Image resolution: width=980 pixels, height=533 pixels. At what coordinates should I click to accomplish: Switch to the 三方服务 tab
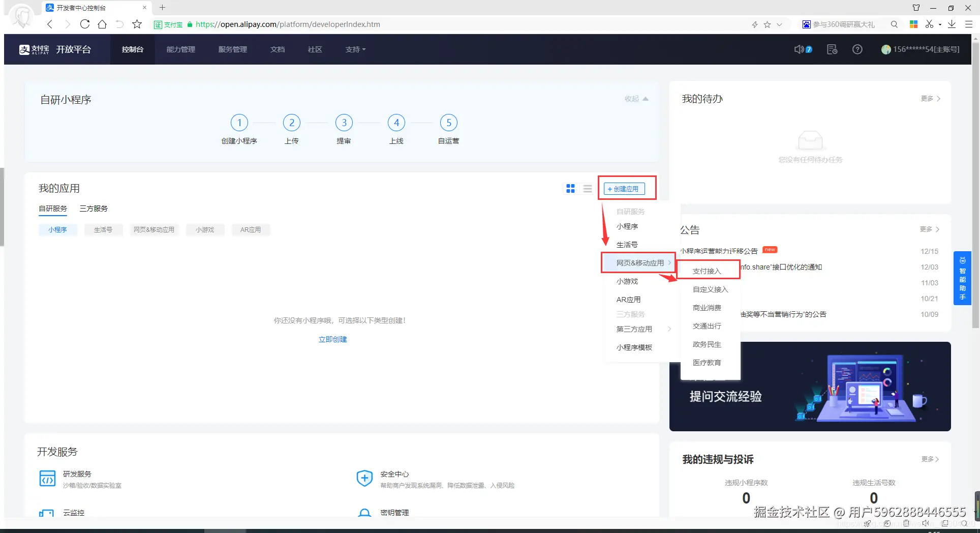[94, 209]
